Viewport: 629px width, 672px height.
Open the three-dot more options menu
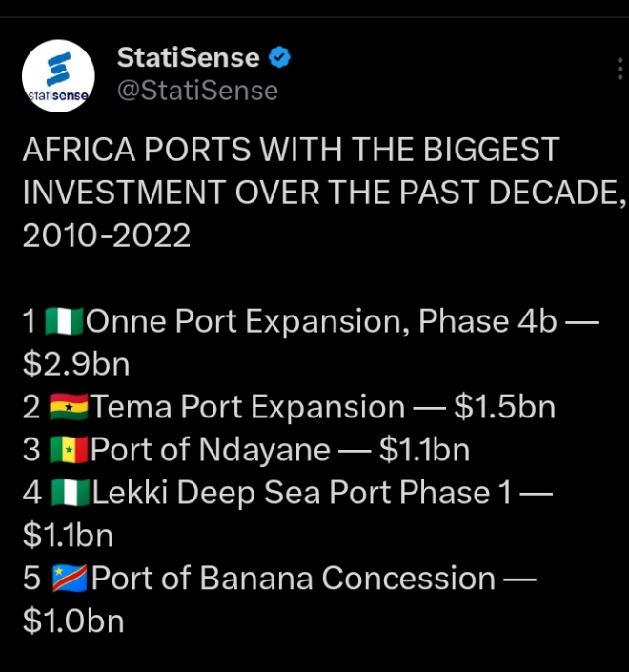click(x=619, y=69)
